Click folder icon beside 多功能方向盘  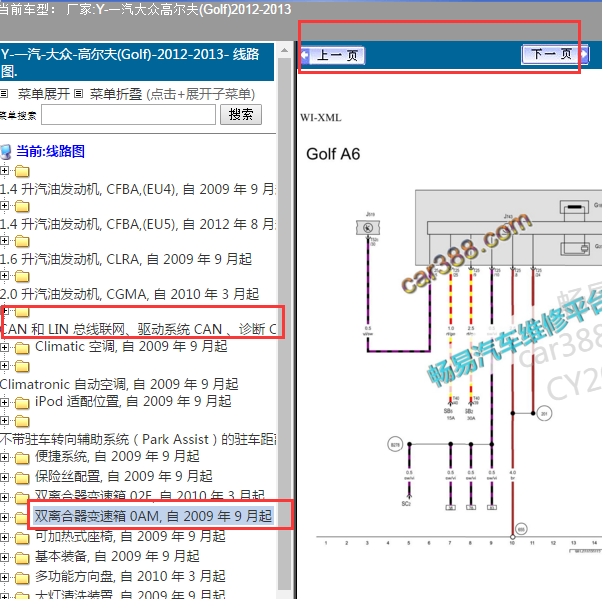point(22,578)
